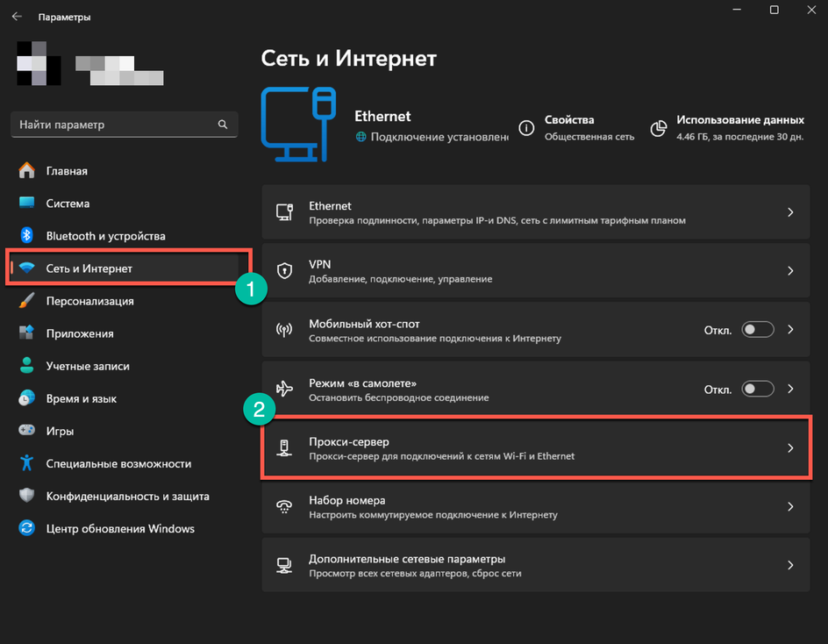Maximize the Параметры window
Screen dimensions: 828x644
774,10
